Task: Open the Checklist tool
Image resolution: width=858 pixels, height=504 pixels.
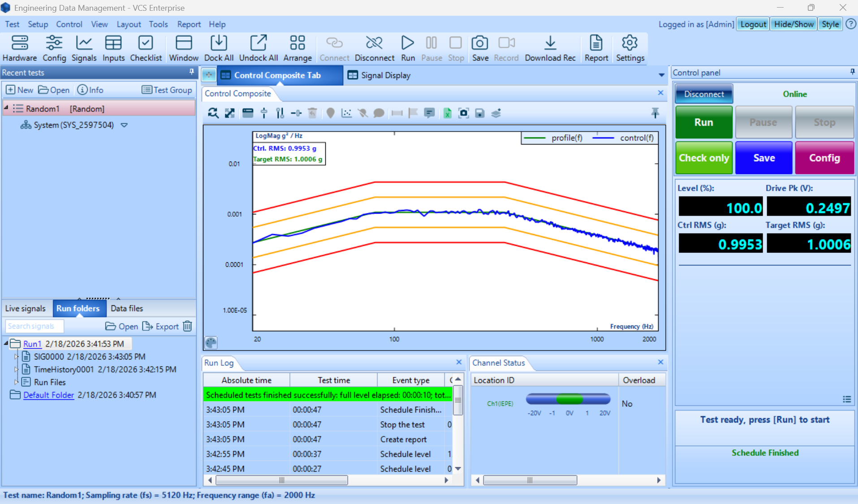Action: (x=146, y=48)
